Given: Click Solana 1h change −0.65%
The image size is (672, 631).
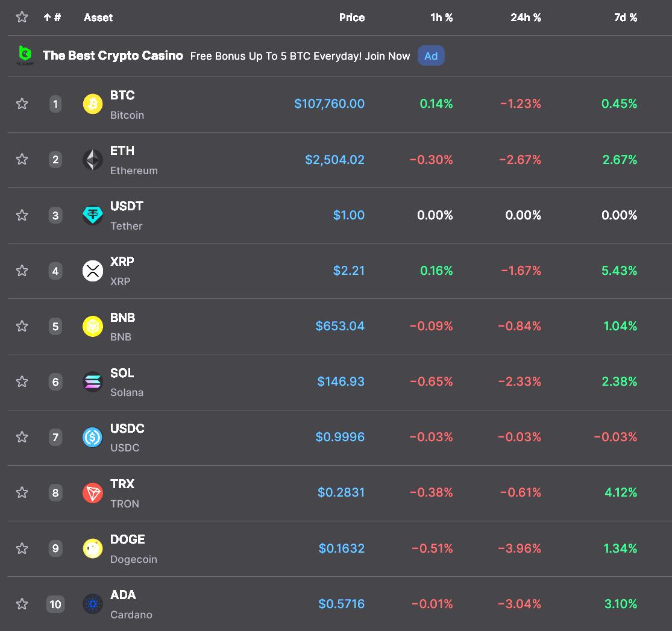Looking at the screenshot, I should [x=431, y=381].
